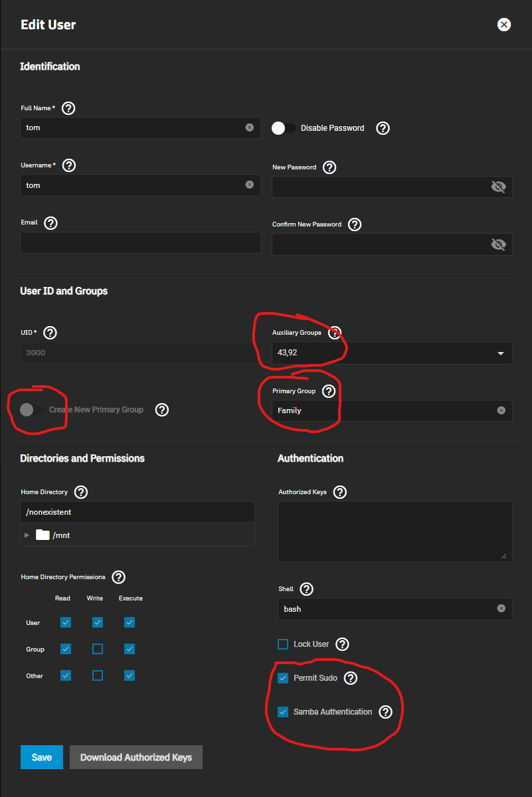Clear the bash Shell selection
The image size is (532, 797).
click(x=501, y=608)
